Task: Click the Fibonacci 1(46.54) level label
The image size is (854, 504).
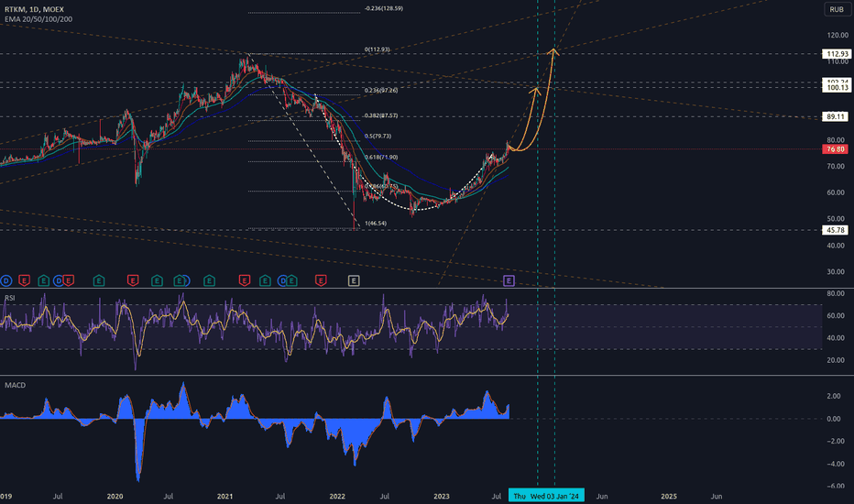Action: point(376,224)
